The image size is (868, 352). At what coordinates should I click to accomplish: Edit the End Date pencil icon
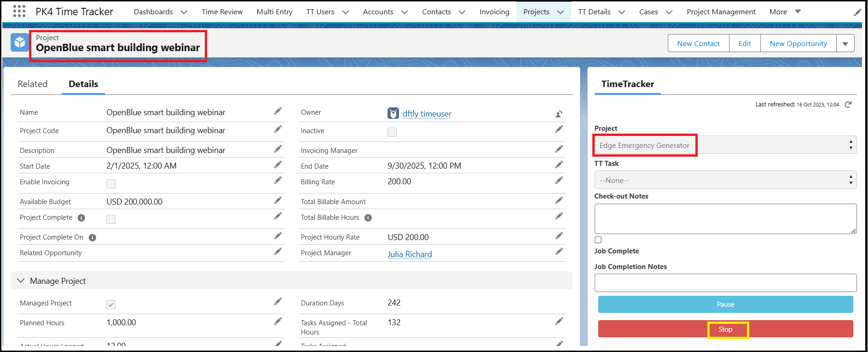coord(559,165)
